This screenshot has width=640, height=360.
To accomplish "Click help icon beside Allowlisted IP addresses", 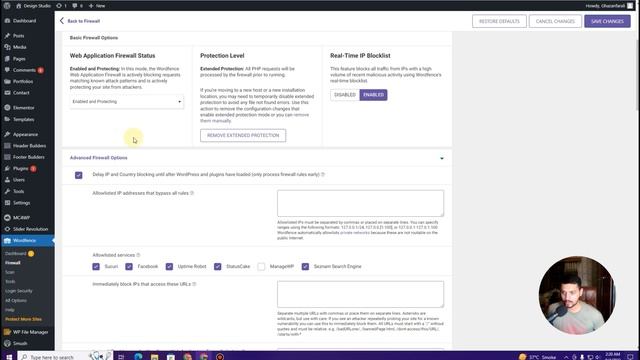I will (192, 193).
